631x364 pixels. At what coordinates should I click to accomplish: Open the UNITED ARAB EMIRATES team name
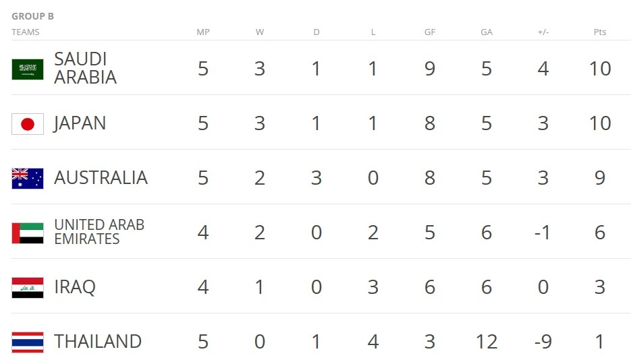(99, 232)
